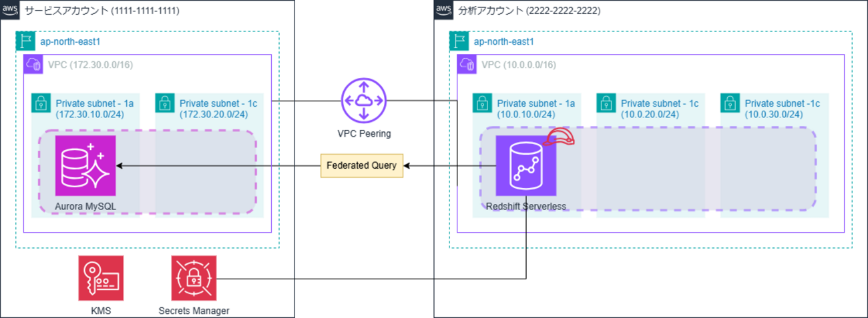Select lock icon of subnet 10.0.20.0/24
The height and width of the screenshot is (318, 868).
point(606,103)
